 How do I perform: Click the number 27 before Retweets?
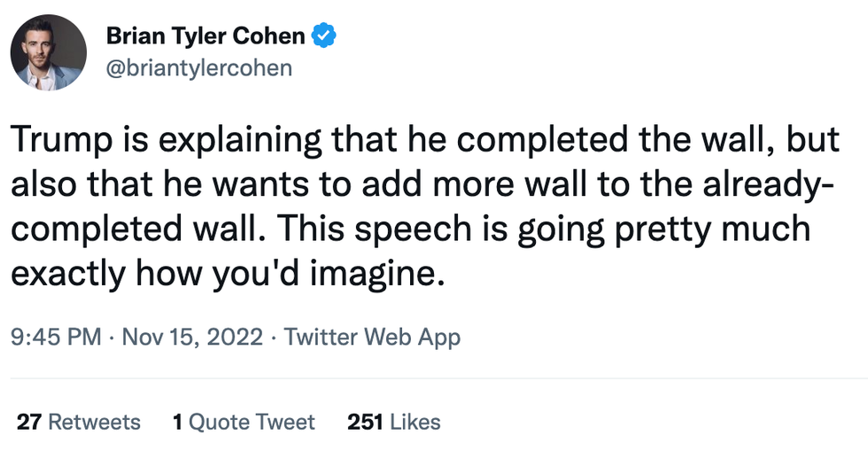coord(29,422)
